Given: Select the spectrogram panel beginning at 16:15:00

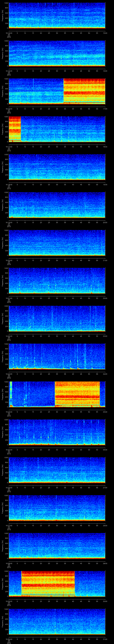Looking at the screenshot, I should pos(57,53).
